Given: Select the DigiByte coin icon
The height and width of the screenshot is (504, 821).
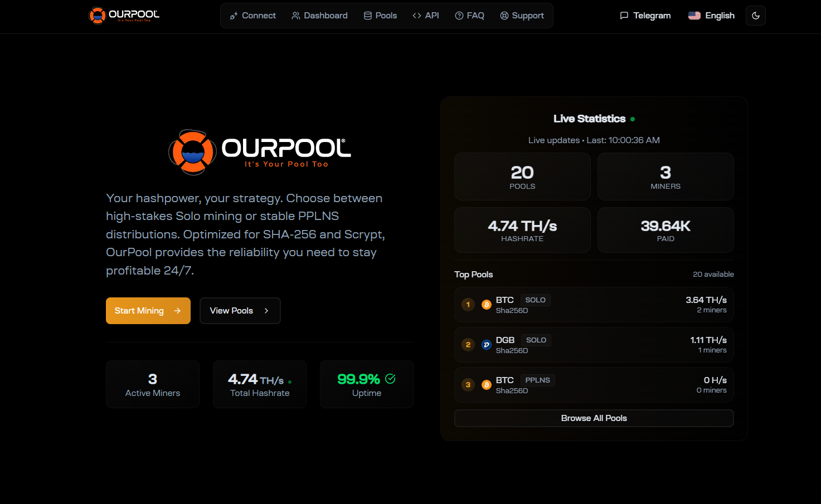Looking at the screenshot, I should click(487, 345).
